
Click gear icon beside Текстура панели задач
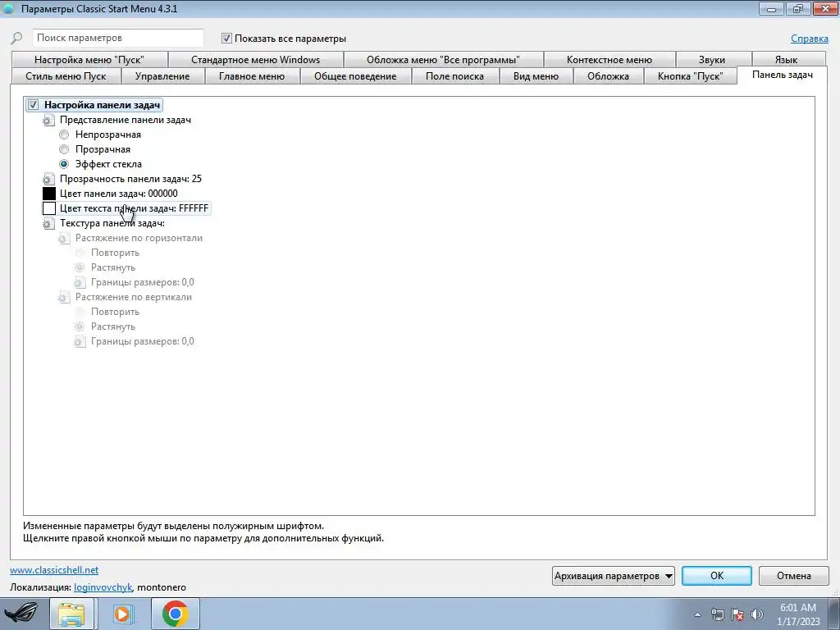pyautogui.click(x=48, y=223)
